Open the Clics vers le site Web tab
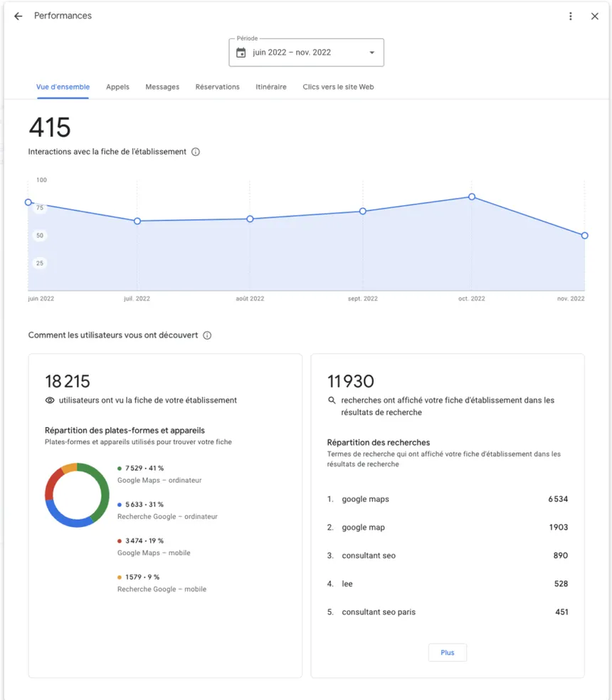 338,87
